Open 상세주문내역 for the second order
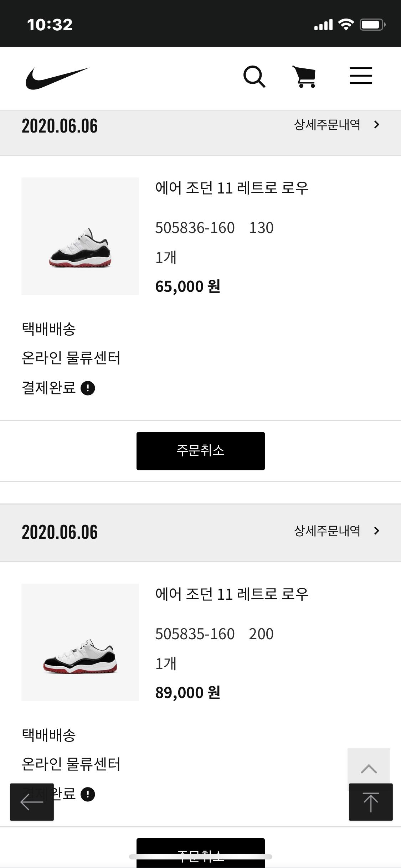401x868 pixels. [x=327, y=531]
